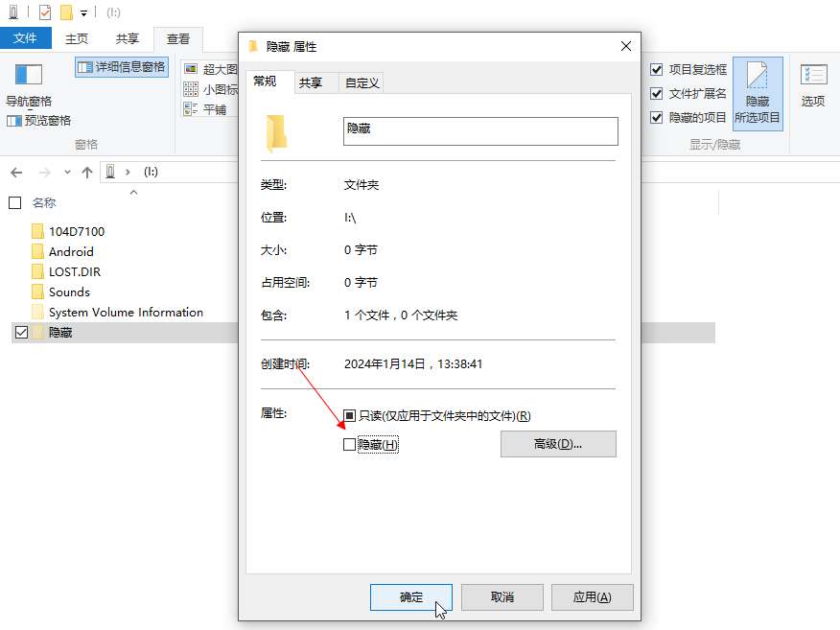
Task: Click the Navigation pane (导航窗格) icon
Action: pyautogui.click(x=29, y=75)
